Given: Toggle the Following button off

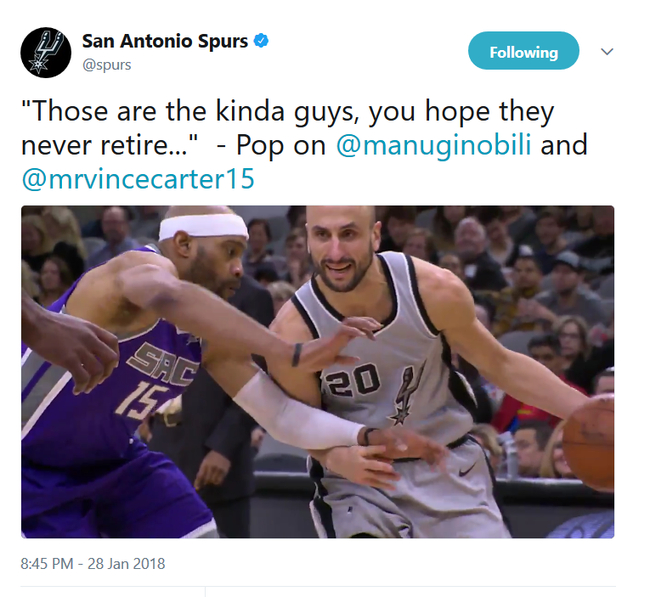Looking at the screenshot, I should click(524, 51).
